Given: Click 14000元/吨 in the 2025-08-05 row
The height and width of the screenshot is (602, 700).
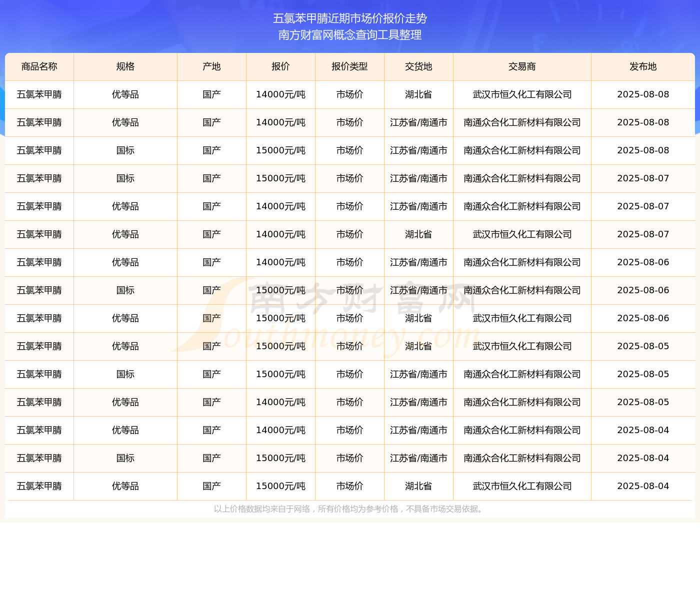Looking at the screenshot, I should pyautogui.click(x=280, y=402).
